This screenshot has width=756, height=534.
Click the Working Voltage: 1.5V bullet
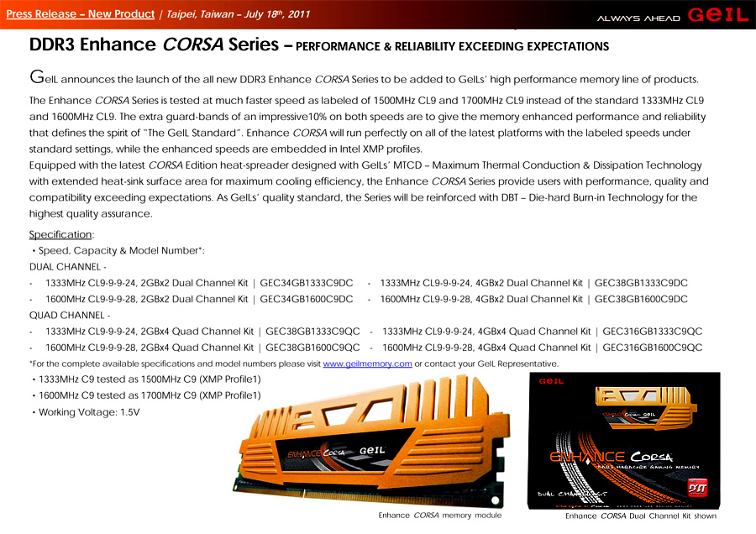(x=88, y=411)
